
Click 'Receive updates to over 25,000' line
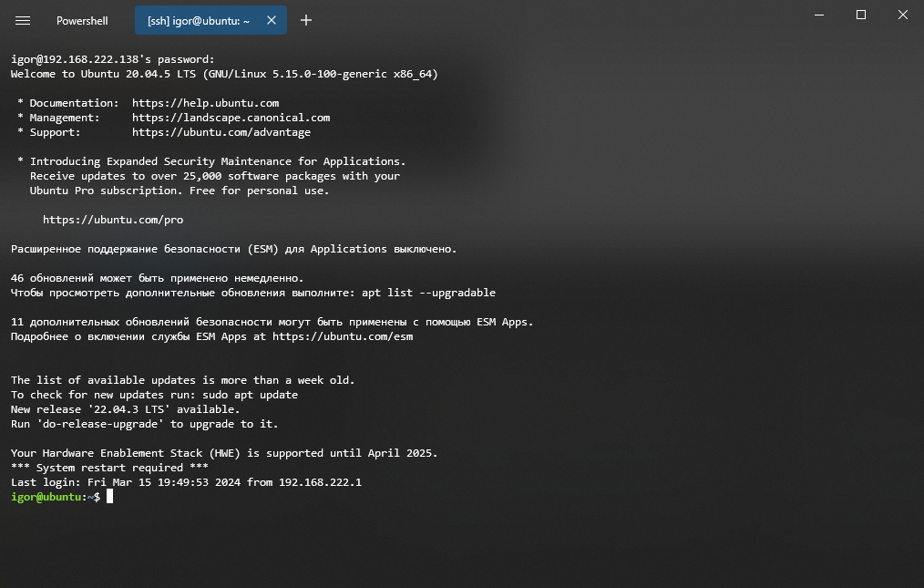point(215,176)
